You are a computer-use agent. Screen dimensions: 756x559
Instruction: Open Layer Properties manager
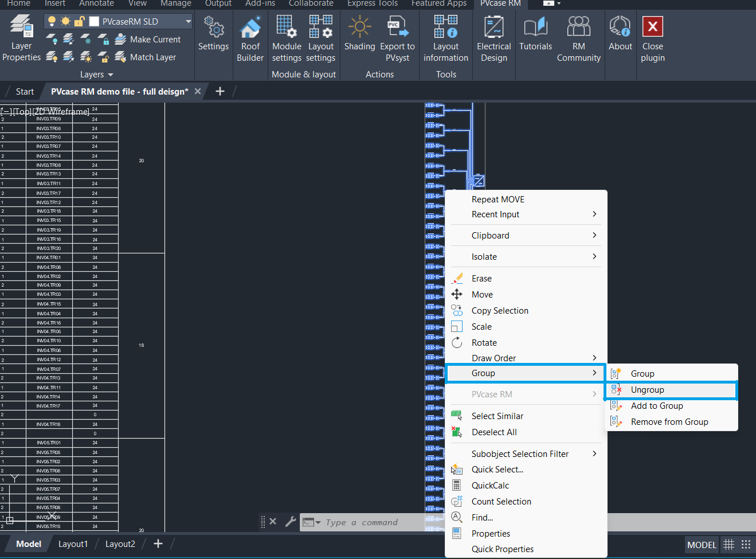21,38
